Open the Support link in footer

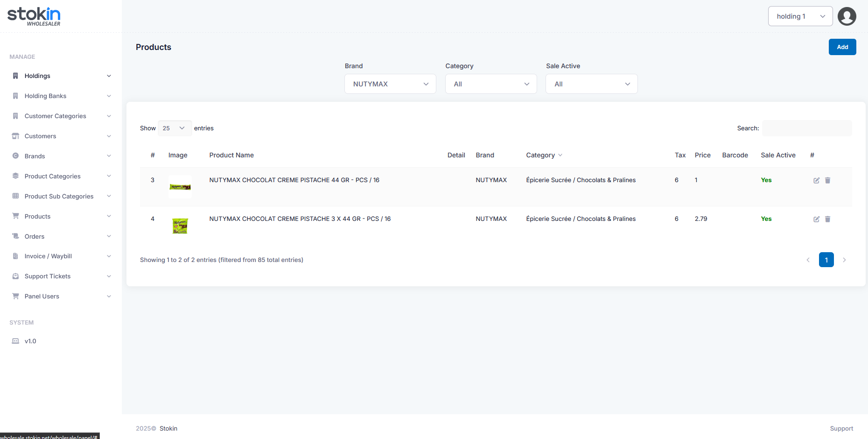(841, 428)
